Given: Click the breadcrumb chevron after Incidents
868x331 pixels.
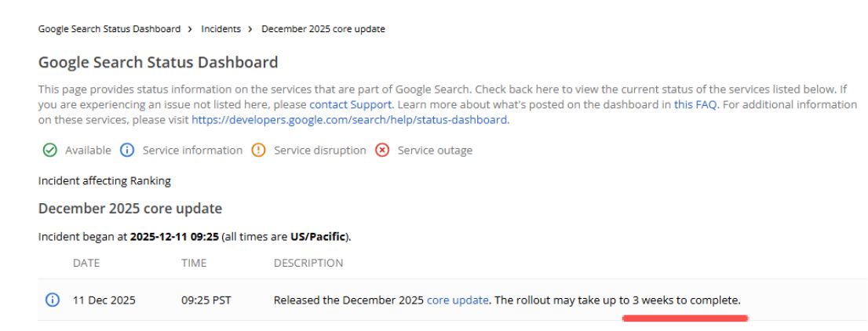Looking at the screenshot, I should [250, 29].
